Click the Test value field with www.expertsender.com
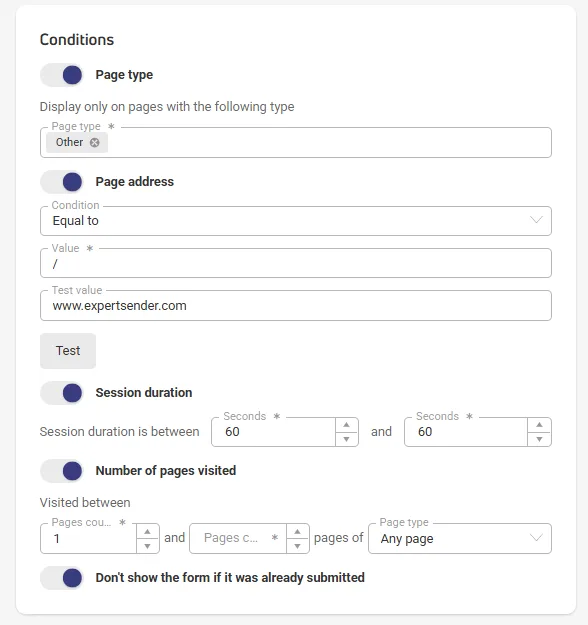This screenshot has height=625, width=588. coord(296,306)
